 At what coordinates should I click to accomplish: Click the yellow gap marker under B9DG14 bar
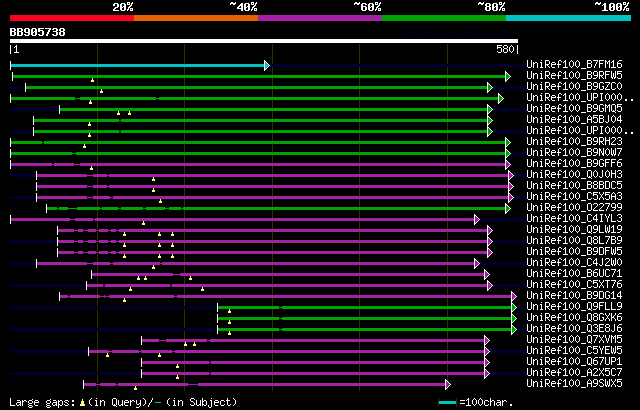[x=124, y=301]
